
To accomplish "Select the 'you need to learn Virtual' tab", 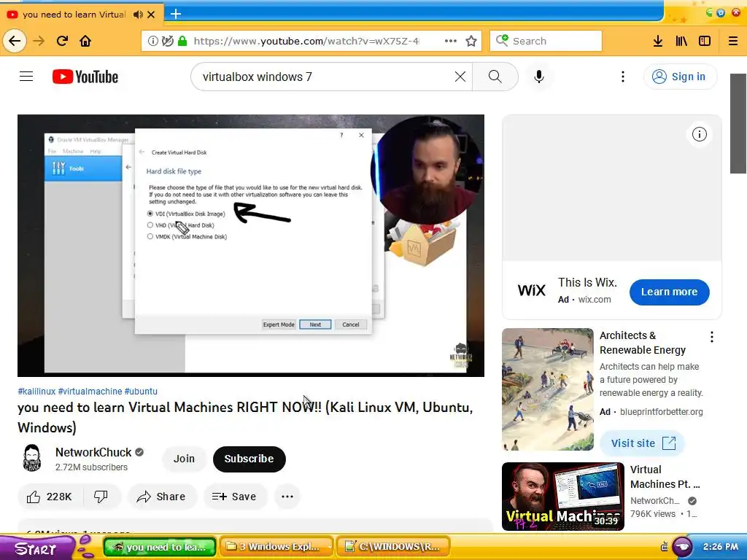I will coord(74,15).
